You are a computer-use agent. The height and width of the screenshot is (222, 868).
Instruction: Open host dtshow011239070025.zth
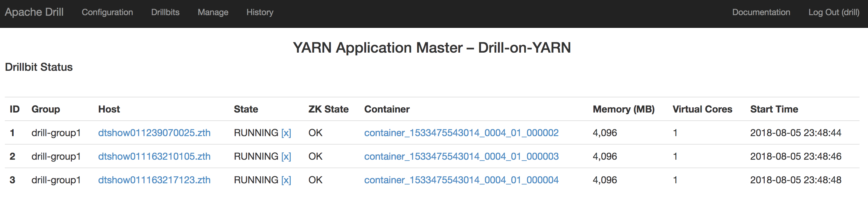[x=154, y=133]
